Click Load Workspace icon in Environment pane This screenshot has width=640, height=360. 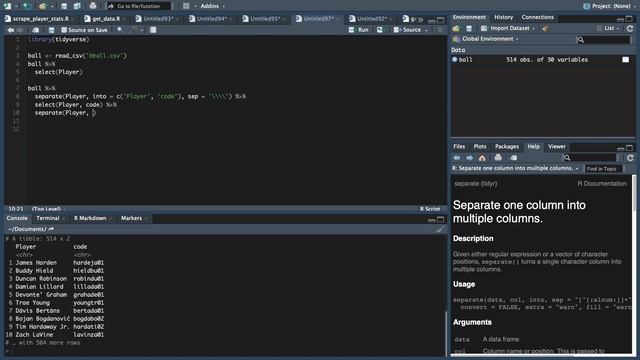click(x=456, y=28)
